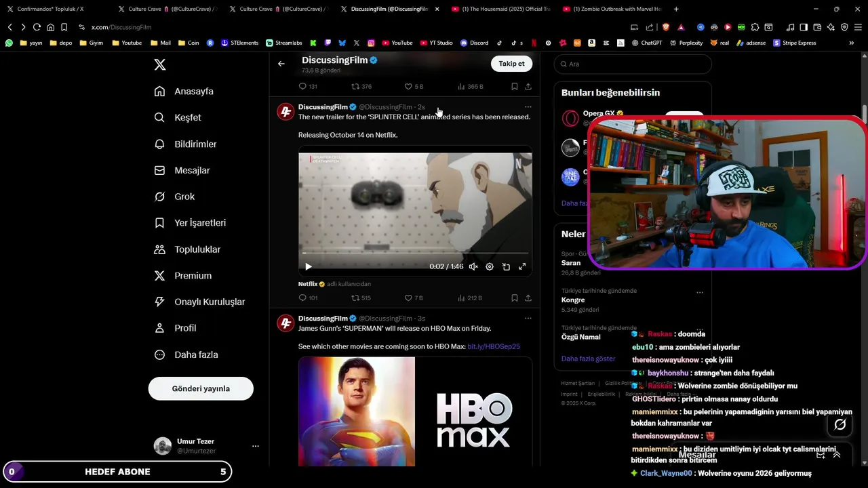The width and height of the screenshot is (868, 488).
Task: Click the Gönderi yayınla button
Action: coord(201,388)
